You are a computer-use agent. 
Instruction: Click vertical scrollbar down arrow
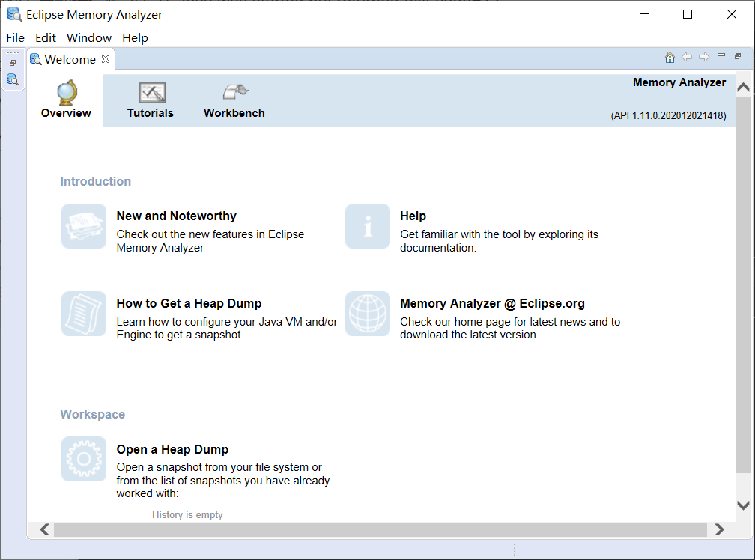pos(744,505)
